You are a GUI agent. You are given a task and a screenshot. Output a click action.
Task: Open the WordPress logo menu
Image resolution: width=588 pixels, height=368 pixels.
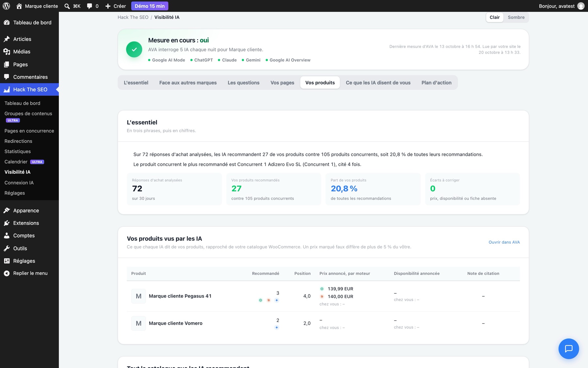tap(6, 6)
